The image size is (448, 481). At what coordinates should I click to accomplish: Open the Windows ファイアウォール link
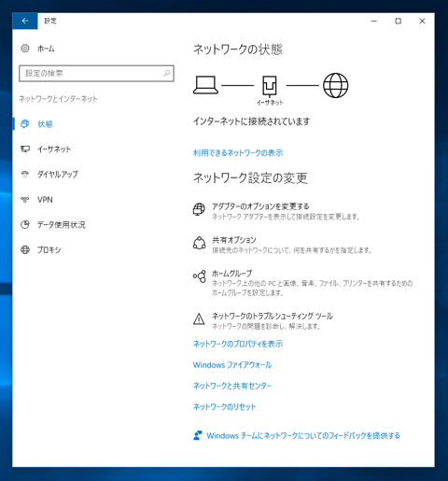232,365
